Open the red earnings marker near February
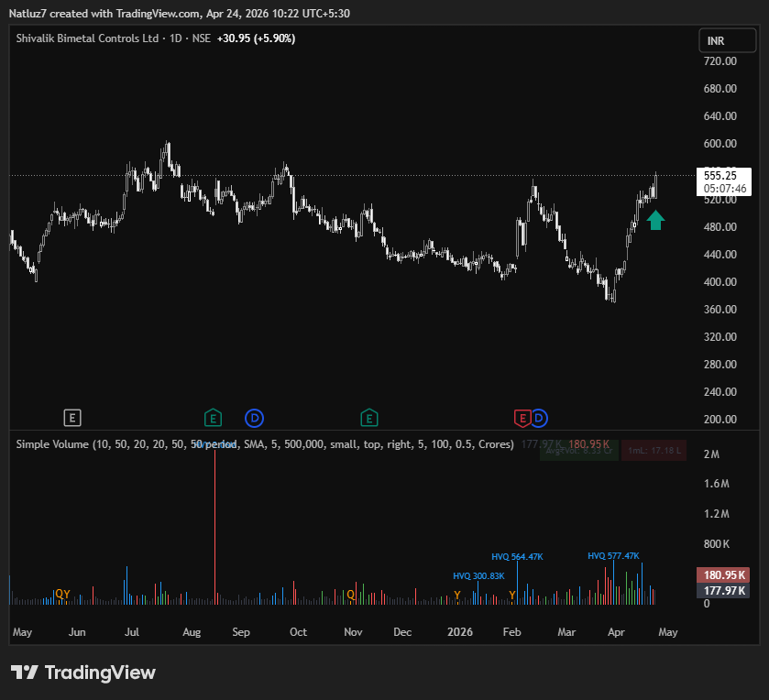Viewport: 769px width, 700px height. 522,418
